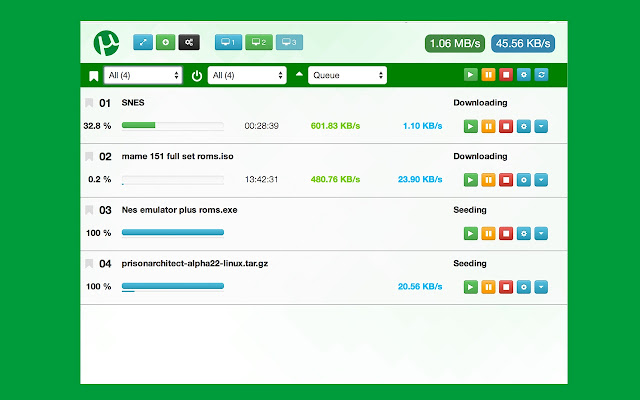Start the Nes emulator torrent
The width and height of the screenshot is (640, 400).
coord(471,233)
